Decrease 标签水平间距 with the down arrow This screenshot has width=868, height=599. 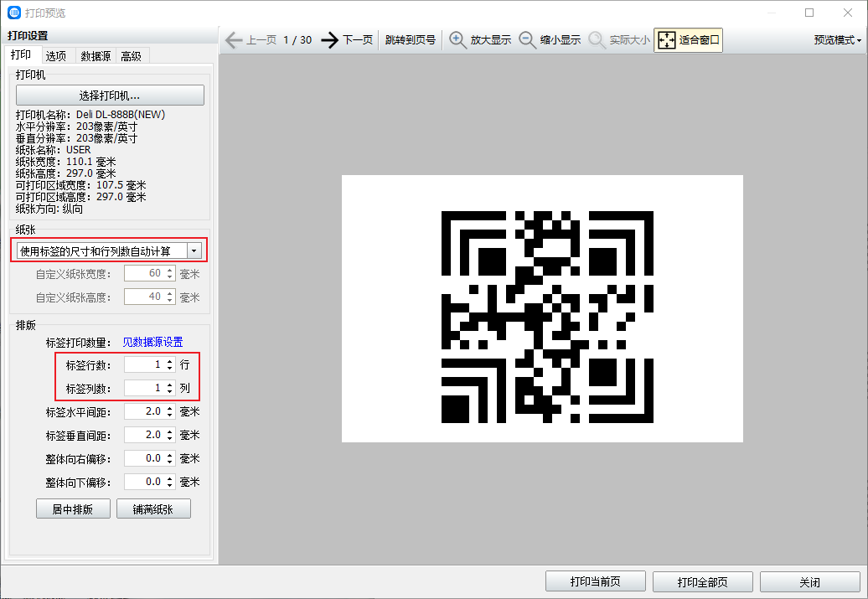170,416
